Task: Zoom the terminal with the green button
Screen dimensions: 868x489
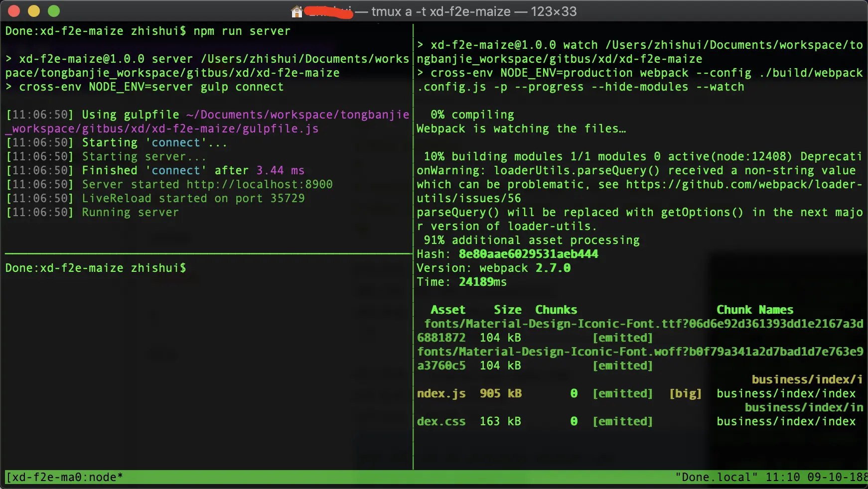Action: (54, 11)
